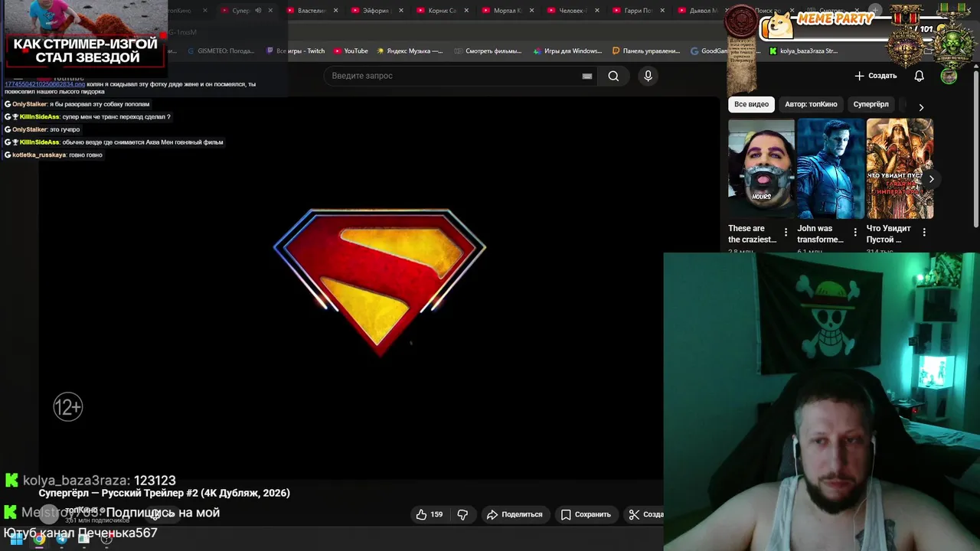Open the 'These are the craziest' short thumbnail
This screenshot has height=551, width=980.
click(x=761, y=169)
